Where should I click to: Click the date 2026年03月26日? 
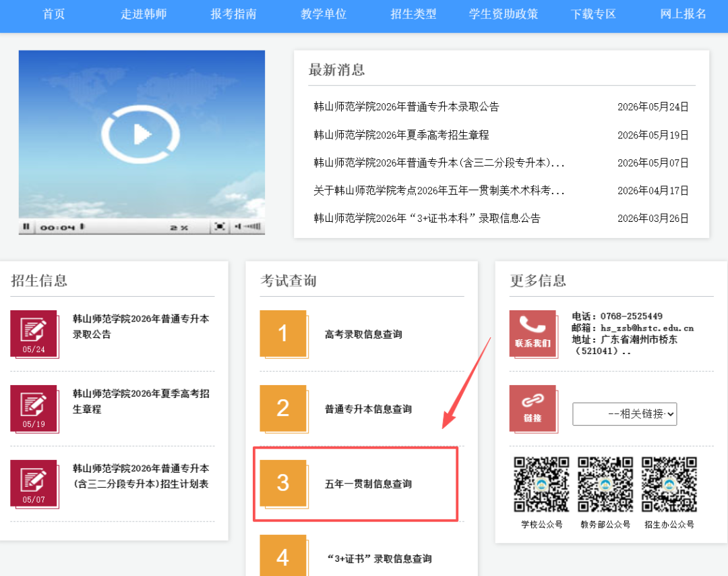[x=653, y=219]
